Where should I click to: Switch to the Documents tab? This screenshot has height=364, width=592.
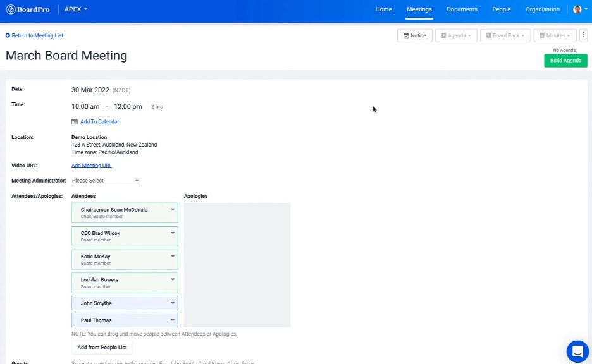coord(462,9)
